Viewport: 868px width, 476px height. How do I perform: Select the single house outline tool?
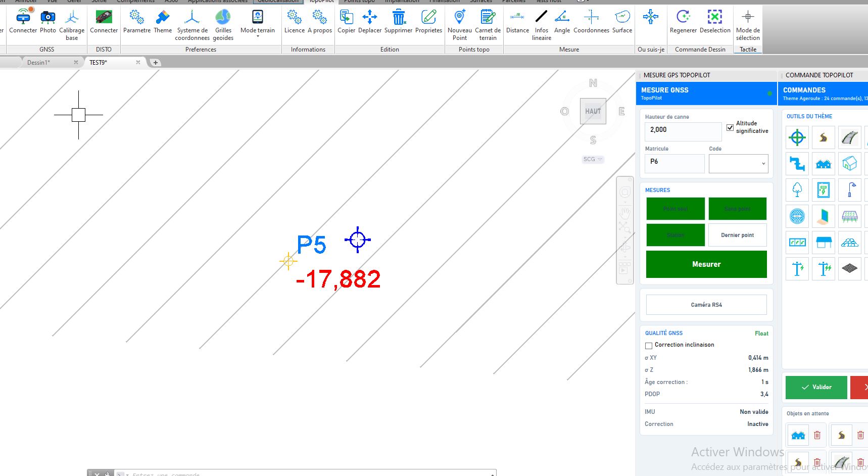tap(850, 164)
